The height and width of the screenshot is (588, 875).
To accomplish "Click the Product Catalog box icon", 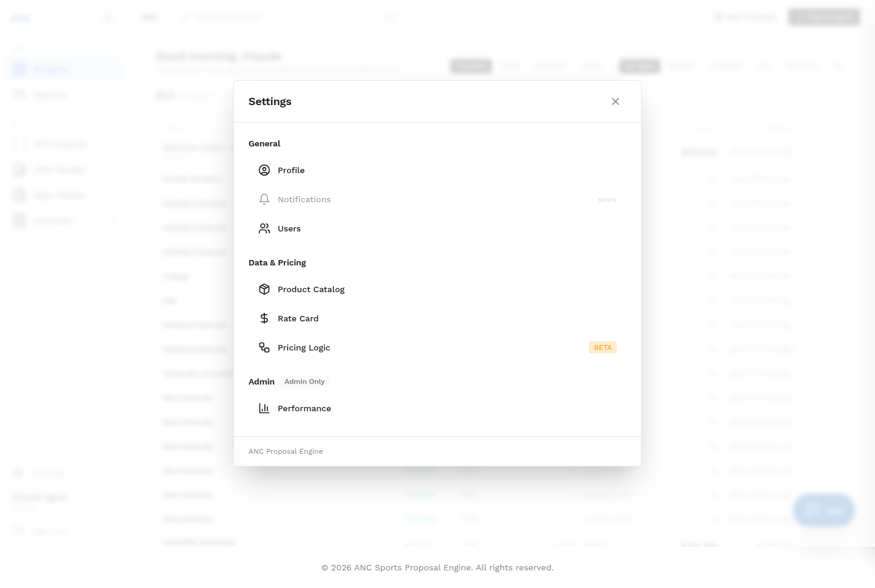I will pyautogui.click(x=264, y=289).
